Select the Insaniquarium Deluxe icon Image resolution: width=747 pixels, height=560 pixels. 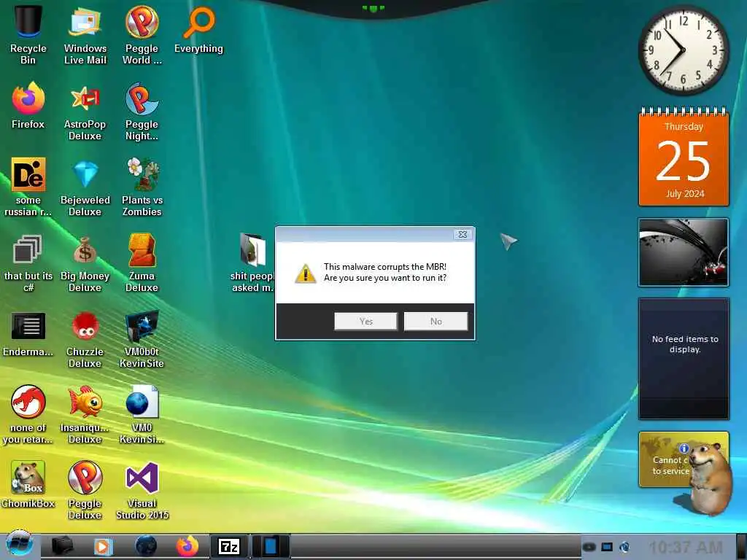(x=85, y=414)
